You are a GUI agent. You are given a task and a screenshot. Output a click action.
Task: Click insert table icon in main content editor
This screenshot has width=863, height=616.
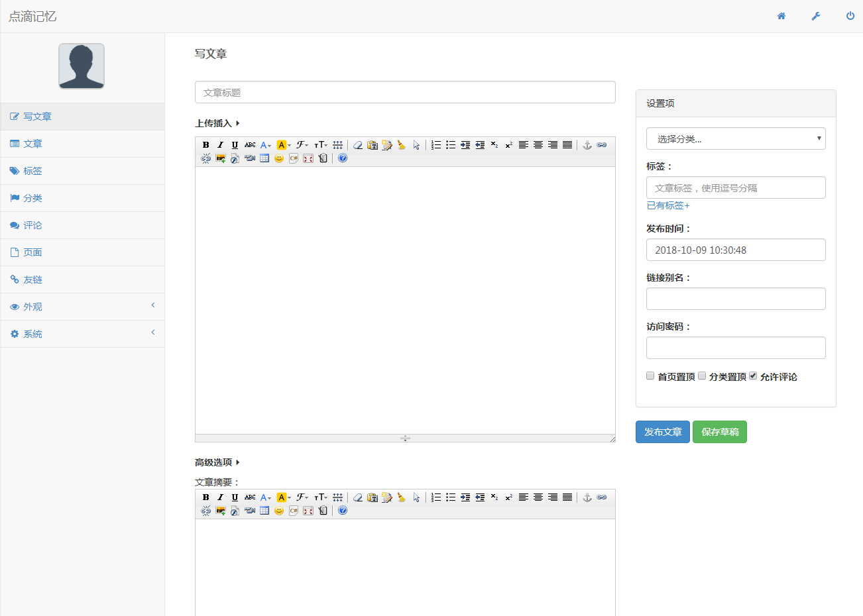[x=264, y=158]
